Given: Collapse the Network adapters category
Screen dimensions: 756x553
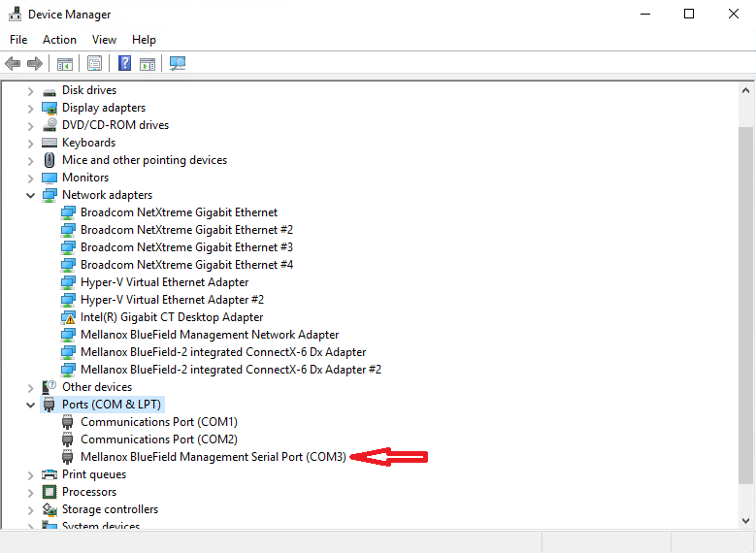Looking at the screenshot, I should pyautogui.click(x=31, y=195).
